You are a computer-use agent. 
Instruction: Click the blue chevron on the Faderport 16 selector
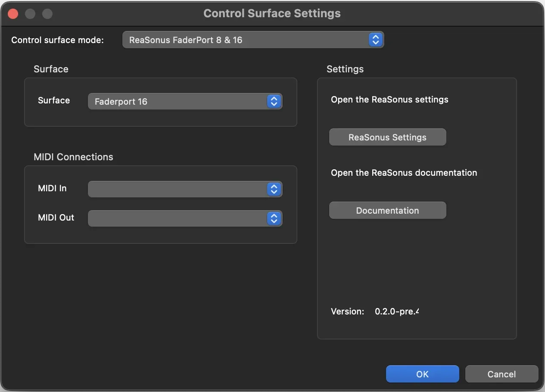(274, 102)
